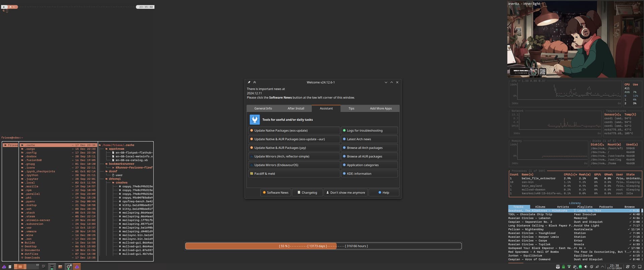Viewport: 644px width, 270px height.
Task: Switch to the second virtual desktop in pager
Action: [33, 267]
